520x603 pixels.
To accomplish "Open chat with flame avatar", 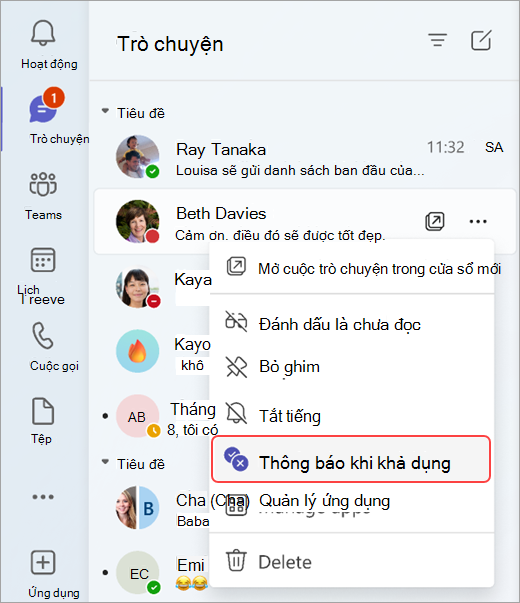I will coord(138,351).
